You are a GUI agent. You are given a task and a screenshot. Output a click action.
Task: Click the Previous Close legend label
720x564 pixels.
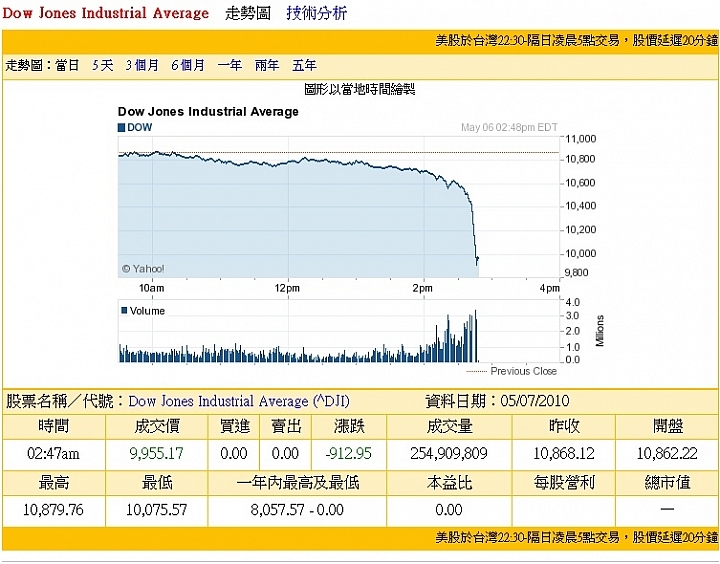[523, 371]
